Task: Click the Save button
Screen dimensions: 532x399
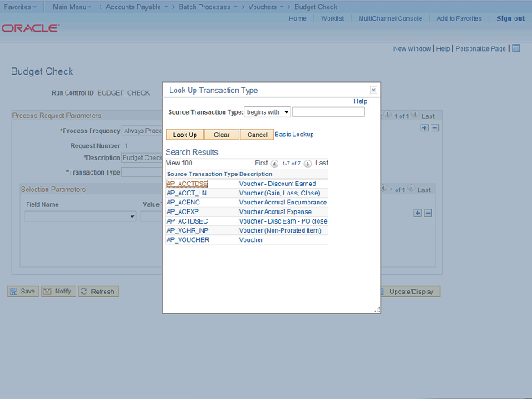Action: (x=23, y=291)
